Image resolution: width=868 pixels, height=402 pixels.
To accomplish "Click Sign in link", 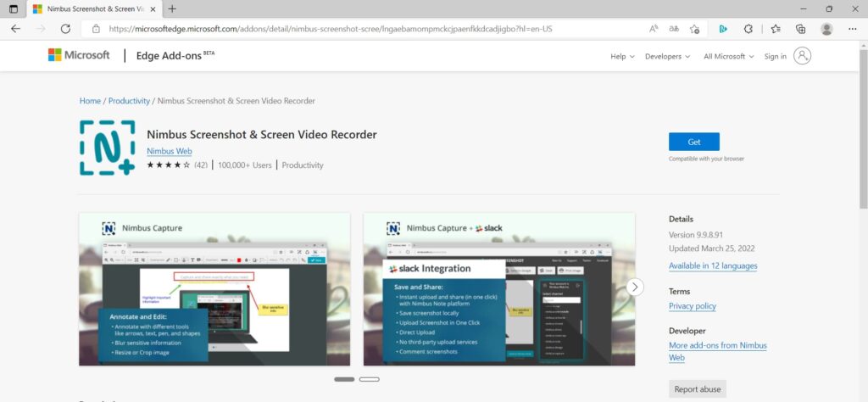I will (775, 57).
